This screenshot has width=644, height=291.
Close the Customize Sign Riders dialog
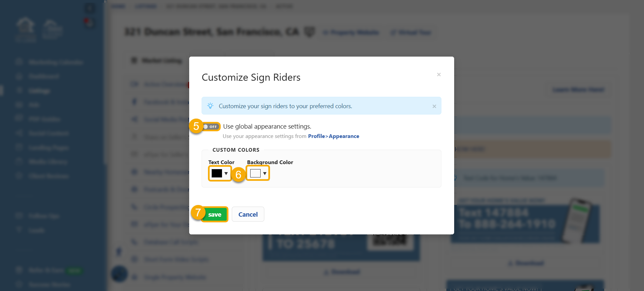(x=439, y=74)
